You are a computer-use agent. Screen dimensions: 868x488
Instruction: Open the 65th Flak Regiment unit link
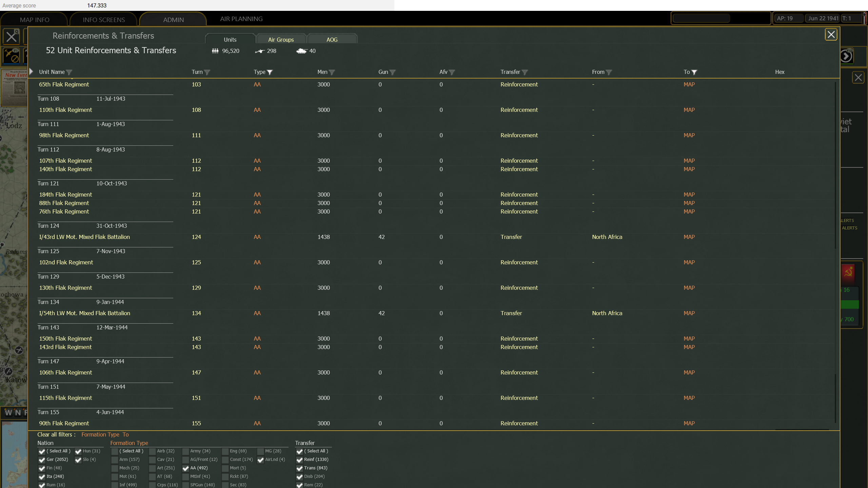pyautogui.click(x=64, y=84)
